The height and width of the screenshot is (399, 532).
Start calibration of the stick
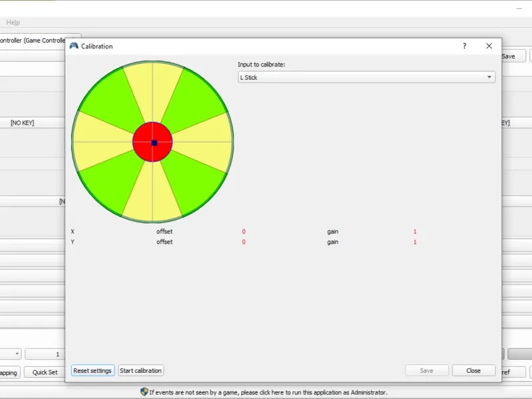[140, 370]
